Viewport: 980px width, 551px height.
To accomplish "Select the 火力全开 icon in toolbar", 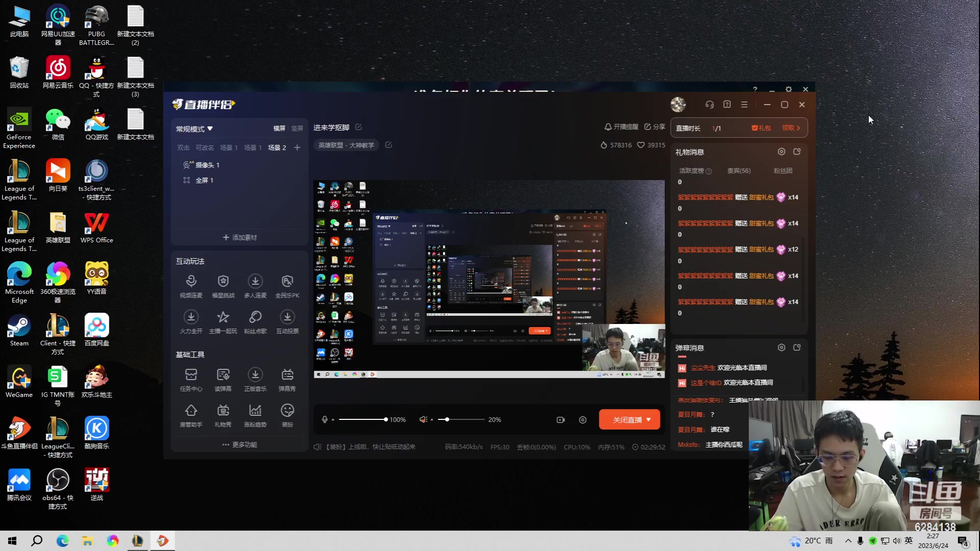I will (191, 317).
